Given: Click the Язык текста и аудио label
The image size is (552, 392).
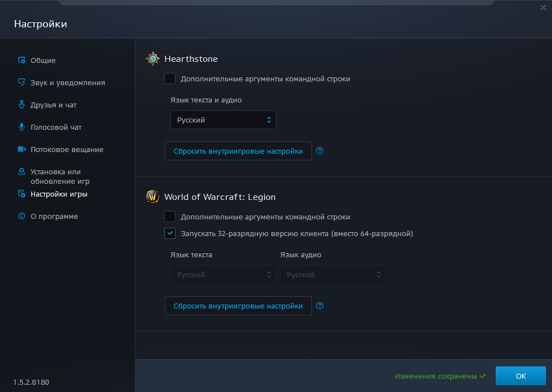Looking at the screenshot, I should pyautogui.click(x=206, y=100).
